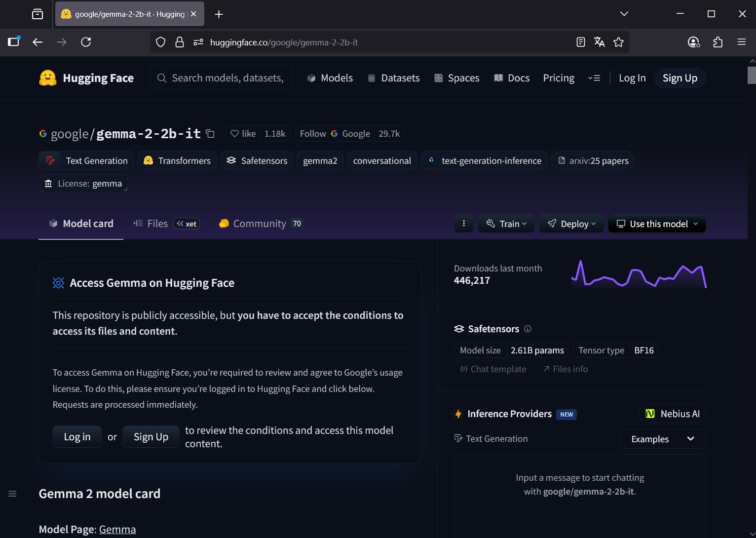Image resolution: width=756 pixels, height=538 pixels.
Task: Open the extensions puzzle icon
Action: click(x=718, y=42)
